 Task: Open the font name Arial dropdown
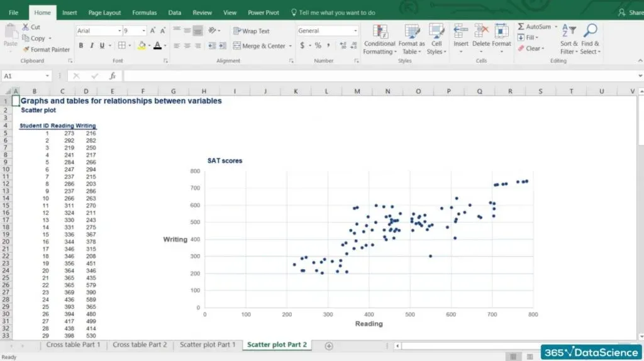pyautogui.click(x=119, y=31)
